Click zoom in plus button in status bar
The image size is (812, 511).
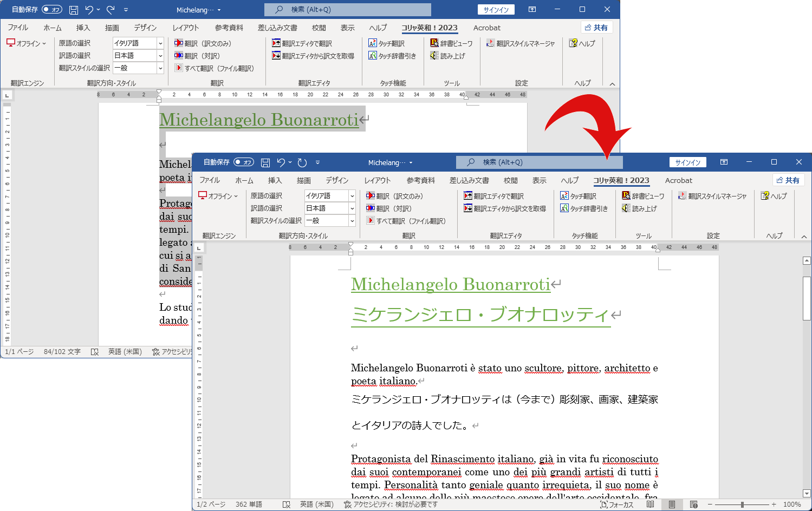coord(774,505)
